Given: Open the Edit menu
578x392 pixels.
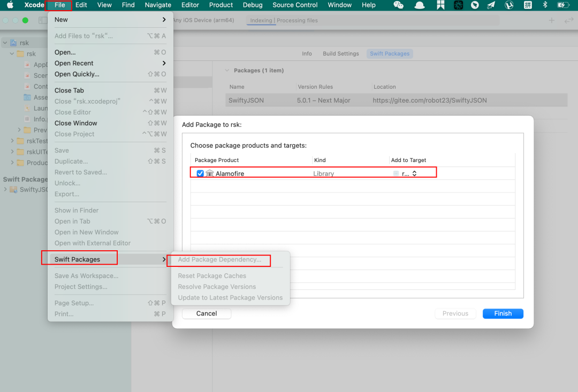Looking at the screenshot, I should 81,5.
